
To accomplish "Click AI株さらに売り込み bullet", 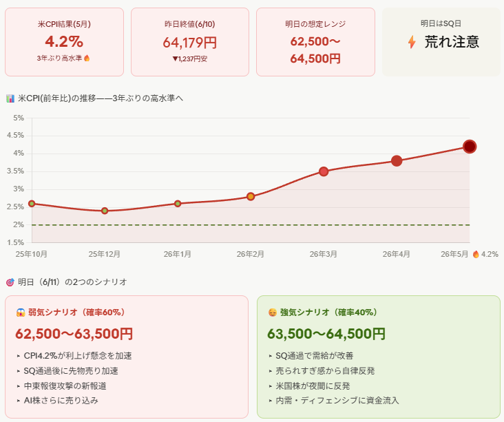I will click(61, 401).
